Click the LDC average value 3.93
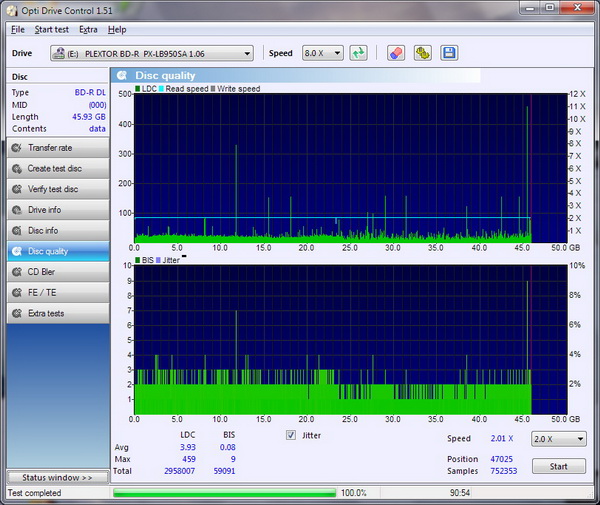The height and width of the screenshot is (505, 600). pyautogui.click(x=188, y=447)
